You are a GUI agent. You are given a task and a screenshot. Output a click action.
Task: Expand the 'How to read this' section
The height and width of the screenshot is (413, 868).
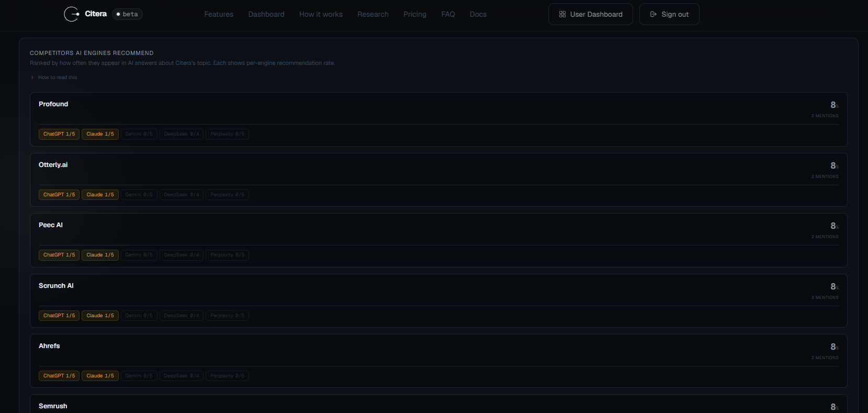(54, 77)
